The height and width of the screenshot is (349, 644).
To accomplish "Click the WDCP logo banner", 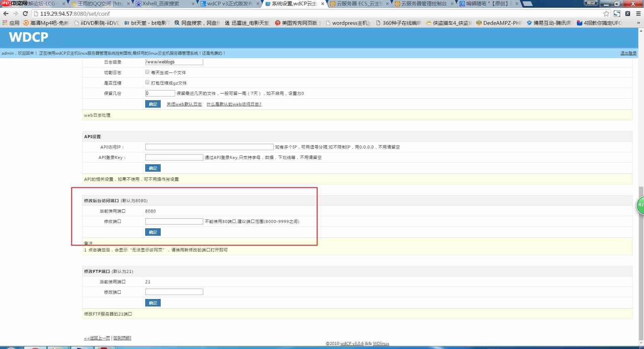I will [29, 37].
